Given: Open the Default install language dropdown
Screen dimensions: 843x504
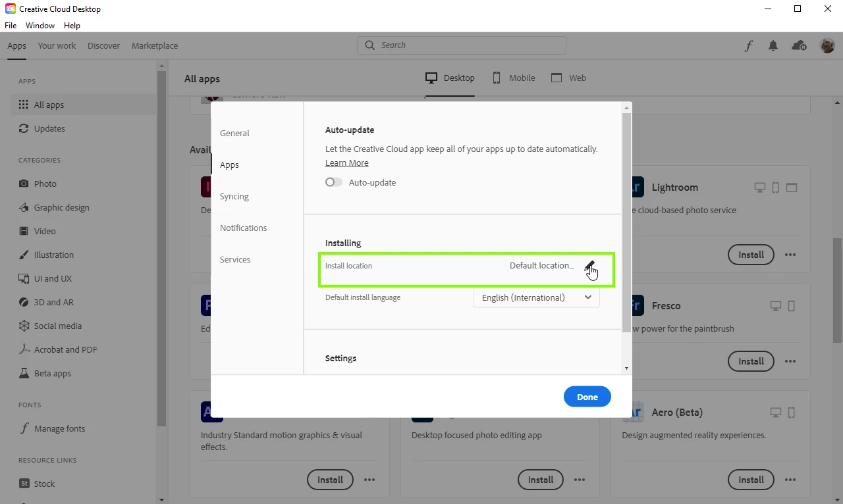Looking at the screenshot, I should (537, 297).
